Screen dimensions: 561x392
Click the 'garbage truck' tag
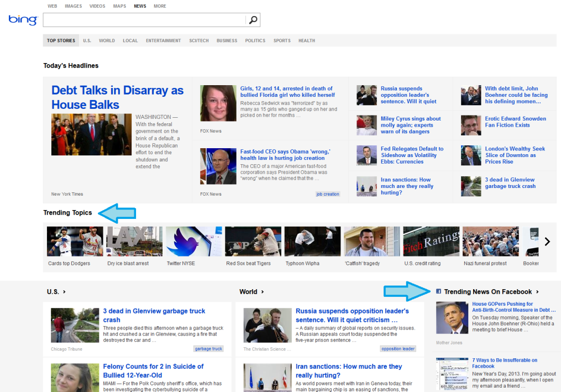click(208, 349)
